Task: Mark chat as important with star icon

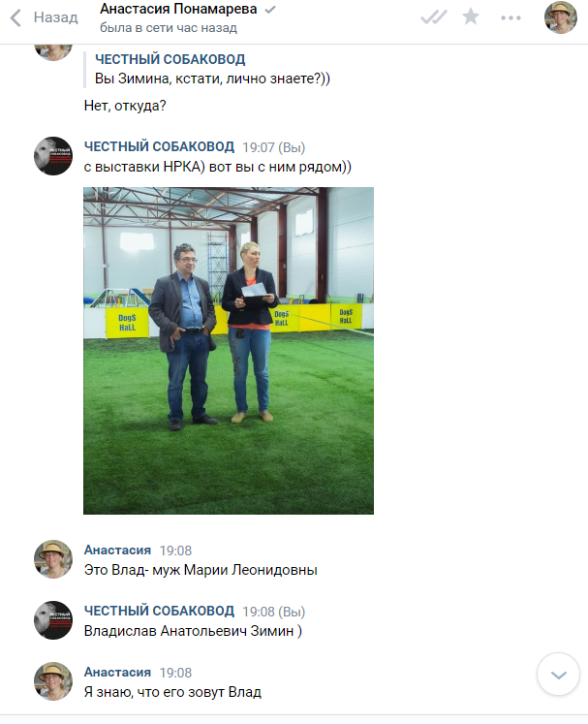Action: pyautogui.click(x=471, y=17)
